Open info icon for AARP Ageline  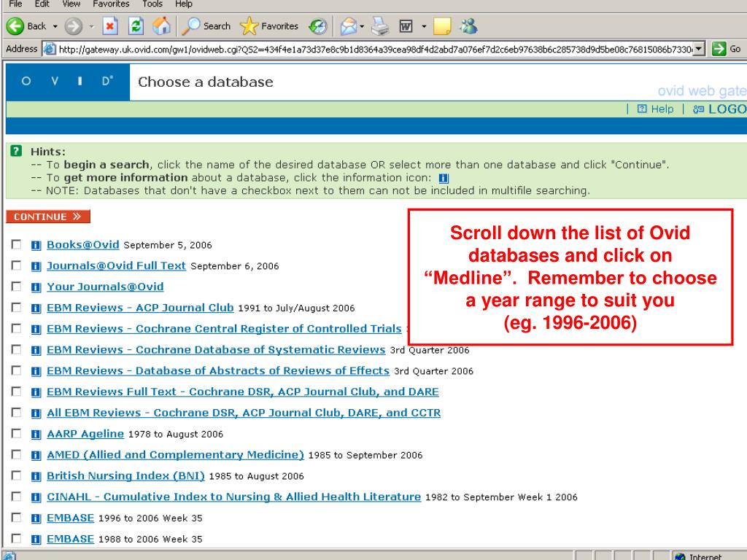tap(36, 435)
